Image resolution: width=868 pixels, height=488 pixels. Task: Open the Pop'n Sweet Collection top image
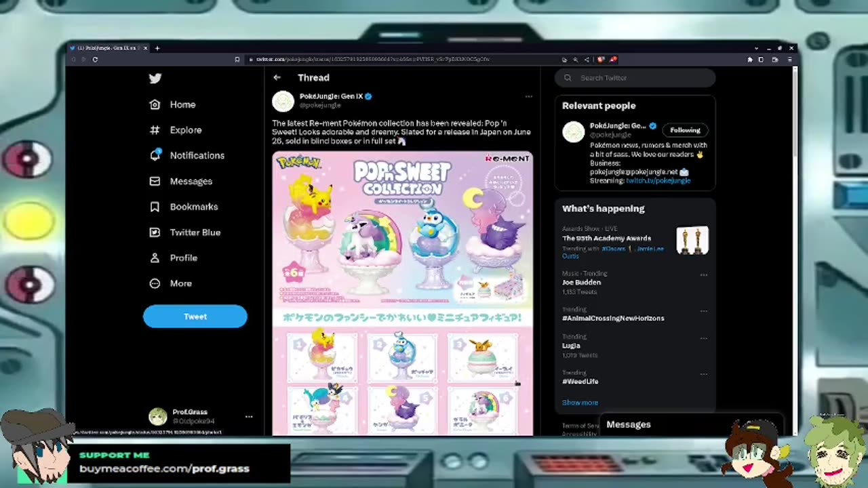(403, 229)
